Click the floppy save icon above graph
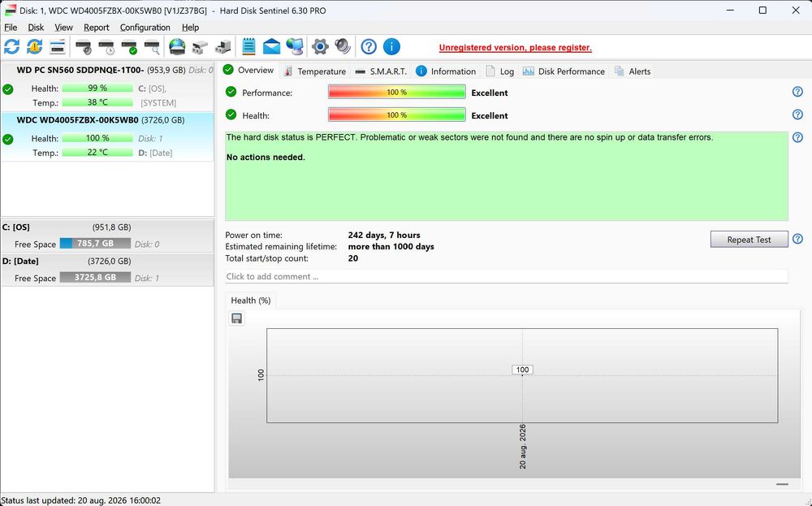Viewport: 812px width, 506px height. tap(236, 318)
